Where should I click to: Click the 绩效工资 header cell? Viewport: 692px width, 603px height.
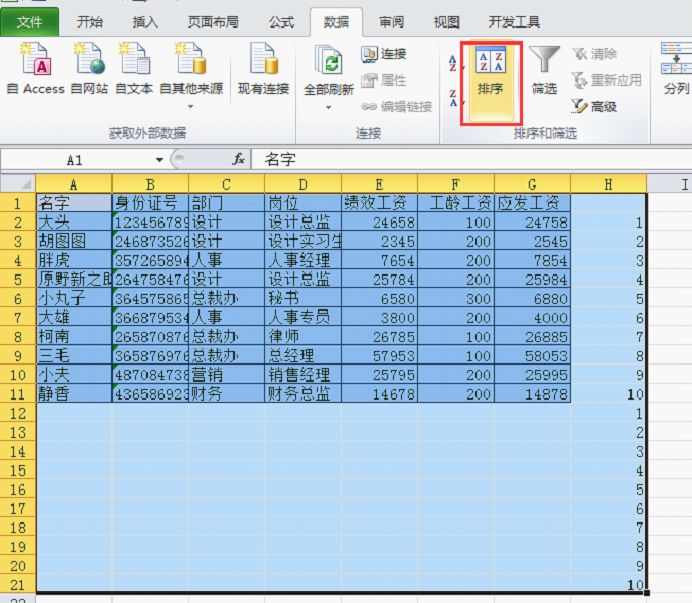(x=380, y=203)
